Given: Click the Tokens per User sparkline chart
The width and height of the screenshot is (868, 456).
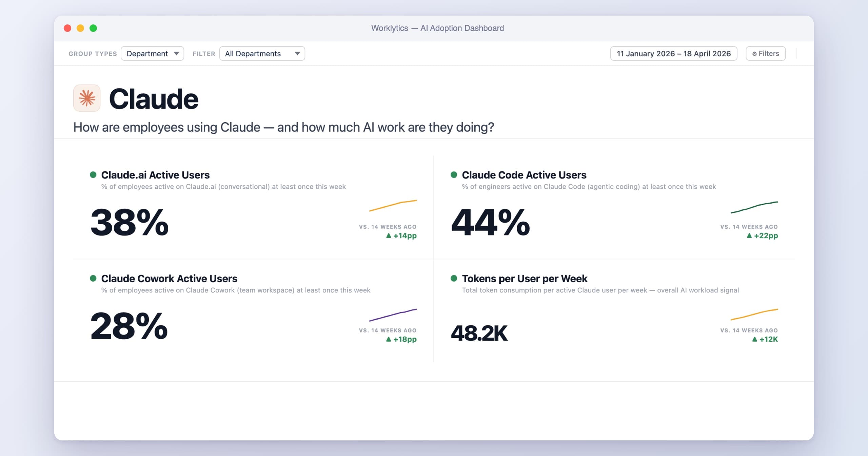Looking at the screenshot, I should click(754, 315).
